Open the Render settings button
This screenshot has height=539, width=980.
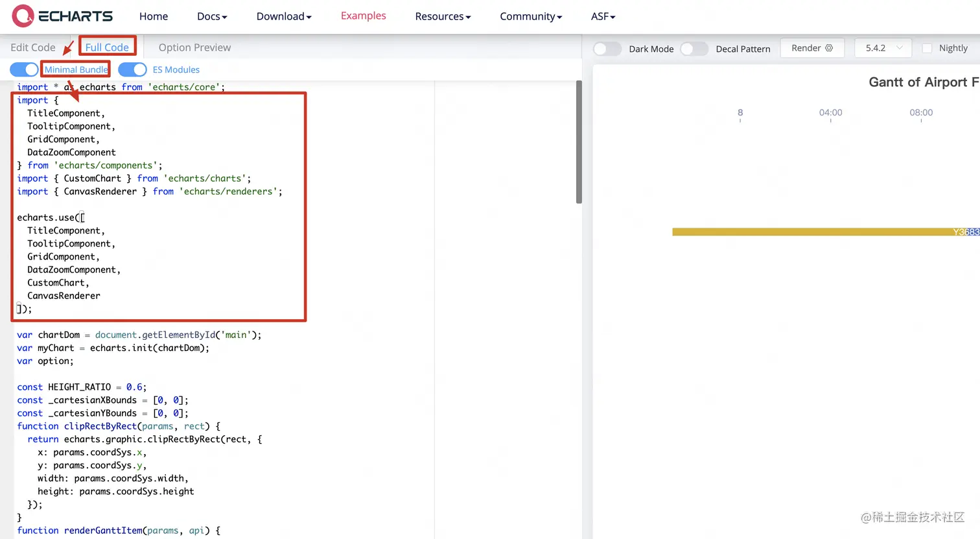812,48
